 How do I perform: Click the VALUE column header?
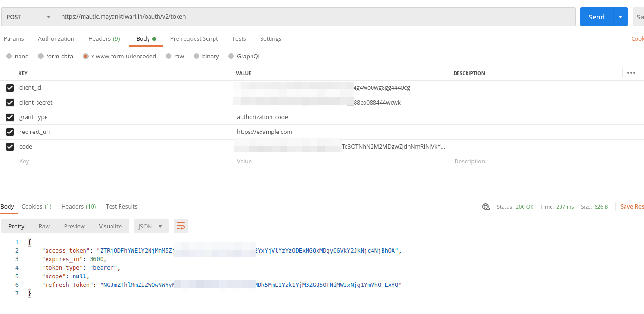243,73
